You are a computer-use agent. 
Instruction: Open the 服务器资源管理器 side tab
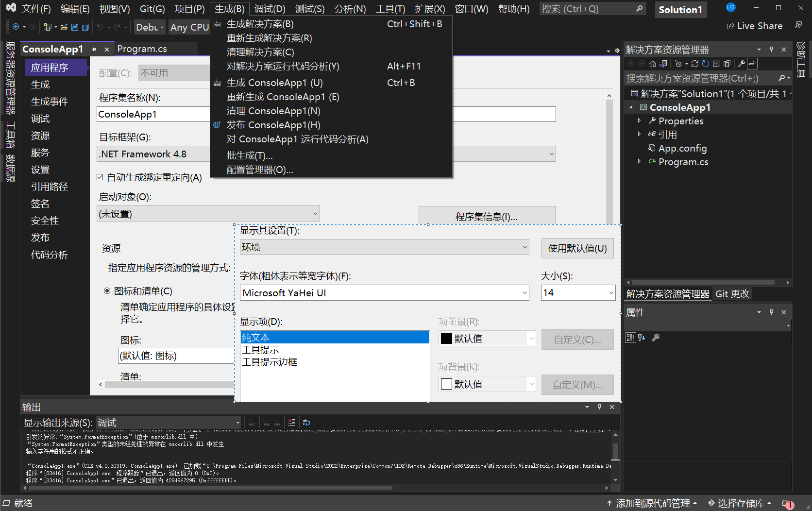click(10, 78)
